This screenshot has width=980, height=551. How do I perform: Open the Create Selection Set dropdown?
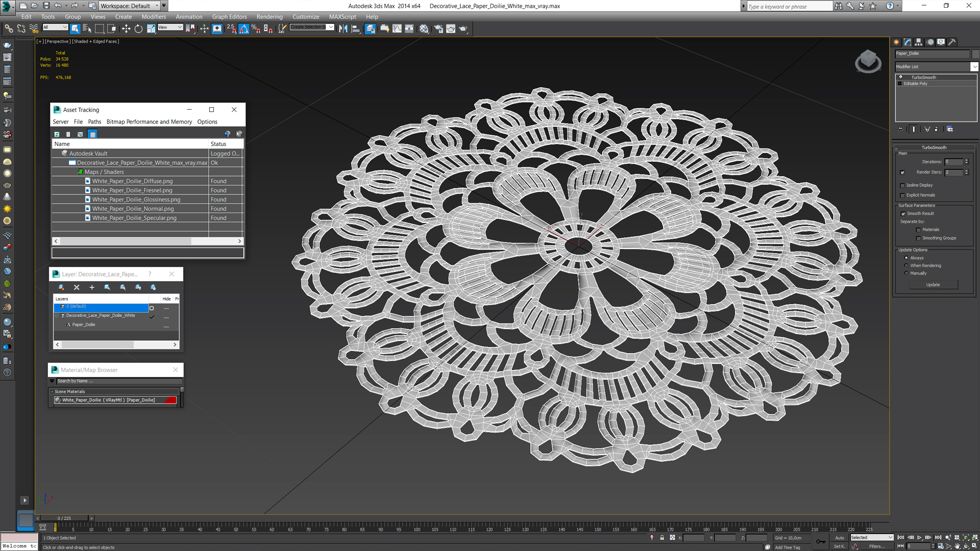[331, 28]
